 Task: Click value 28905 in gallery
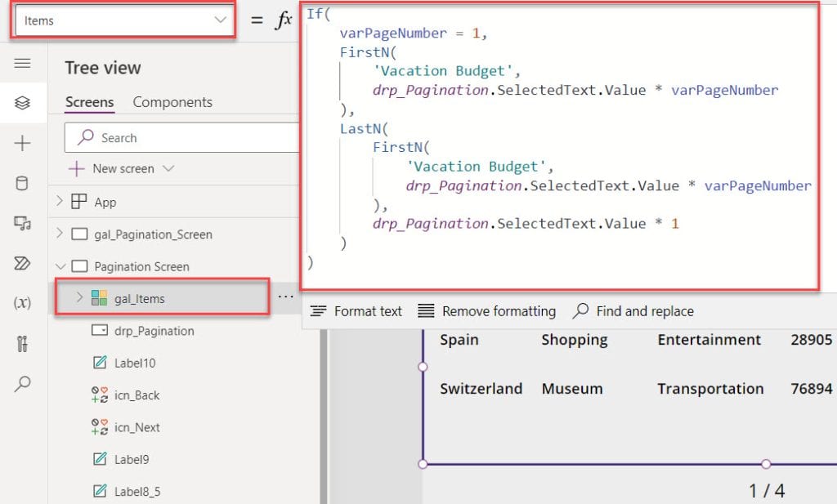(812, 340)
